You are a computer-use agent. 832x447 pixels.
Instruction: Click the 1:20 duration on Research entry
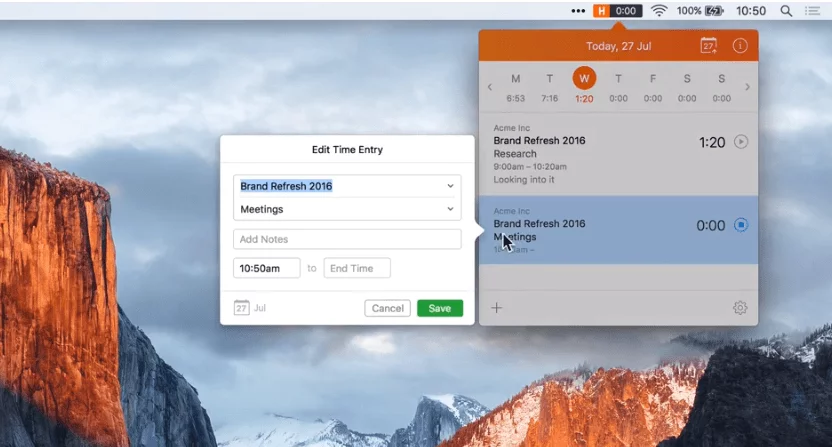pyautogui.click(x=712, y=142)
